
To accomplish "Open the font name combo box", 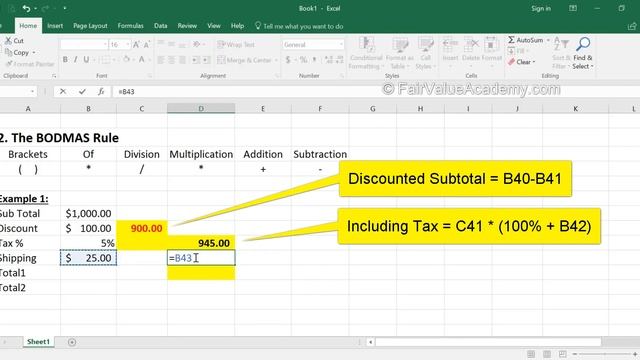I will coord(84,44).
